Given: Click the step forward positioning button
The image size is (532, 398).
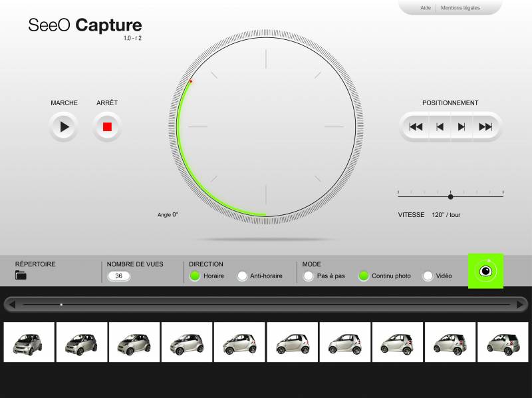Looking at the screenshot, I should 462,126.
